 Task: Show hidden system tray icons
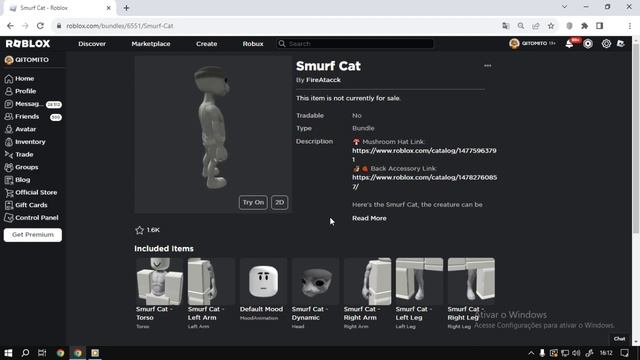[531, 353]
